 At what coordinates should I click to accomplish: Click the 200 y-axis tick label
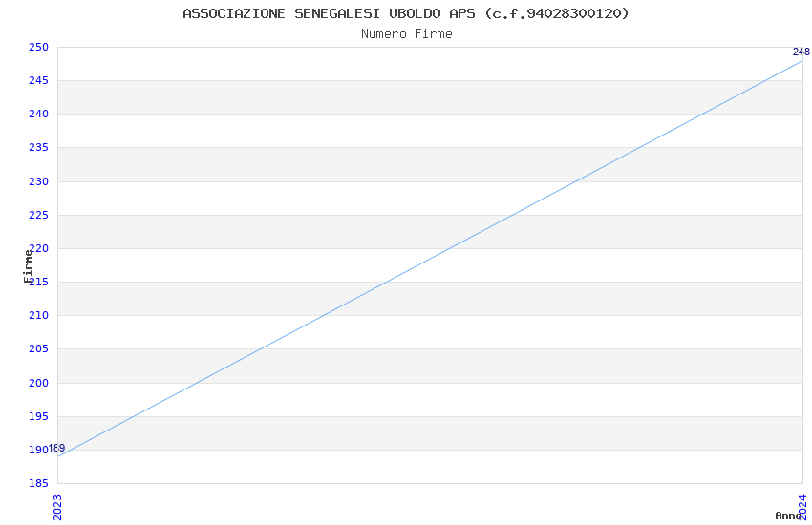[38, 383]
